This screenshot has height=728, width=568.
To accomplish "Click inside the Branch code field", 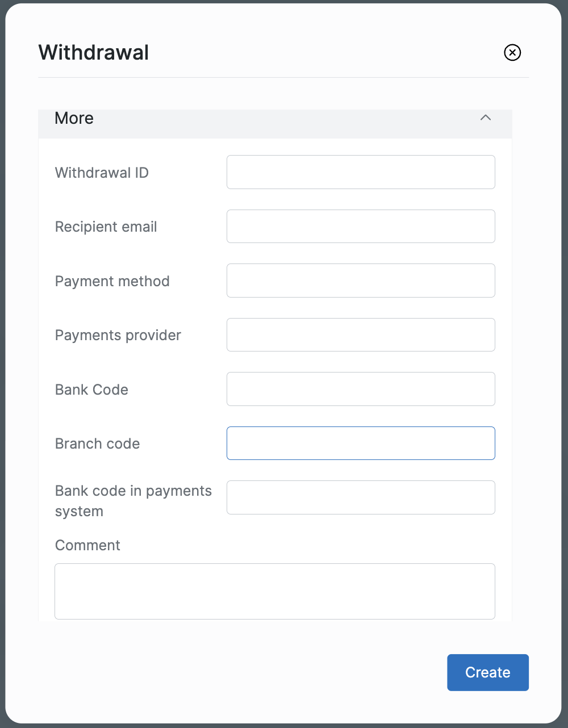I will point(361,444).
